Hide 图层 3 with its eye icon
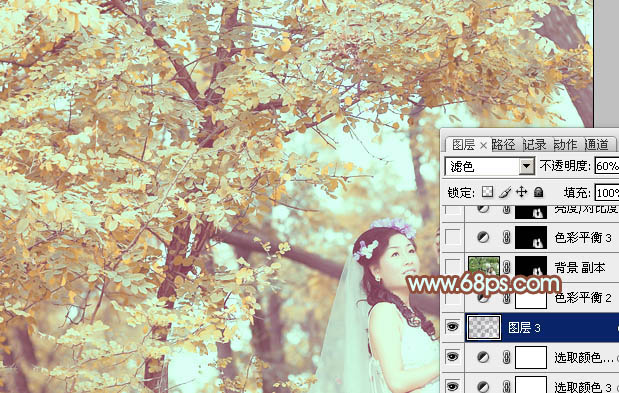The height and width of the screenshot is (393, 619). pyautogui.click(x=452, y=327)
